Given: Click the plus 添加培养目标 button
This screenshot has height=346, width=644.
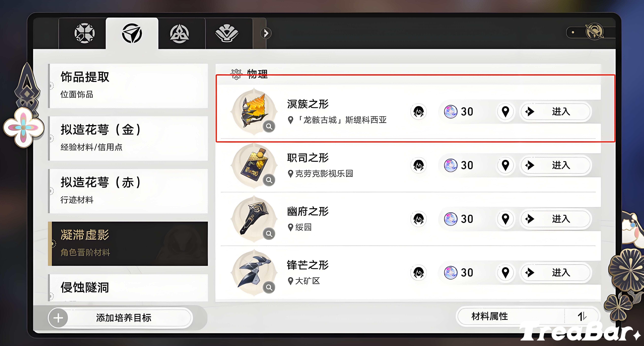Looking at the screenshot, I should [x=120, y=318].
